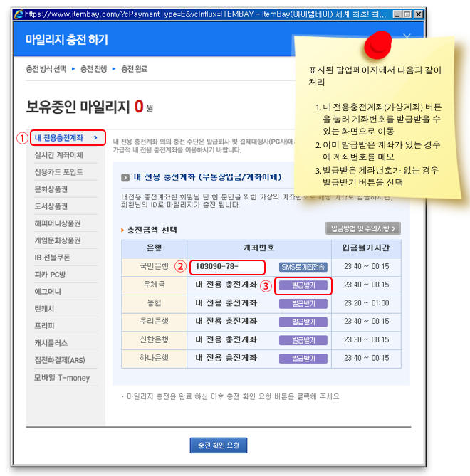Open IB 선불쿠폰 option
The width and height of the screenshot is (470, 476).
[52, 258]
